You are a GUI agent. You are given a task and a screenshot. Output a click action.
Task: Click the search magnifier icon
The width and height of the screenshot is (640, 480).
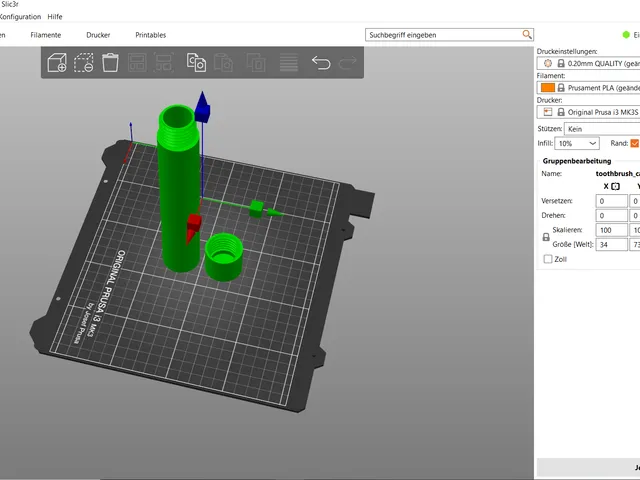coord(527,35)
